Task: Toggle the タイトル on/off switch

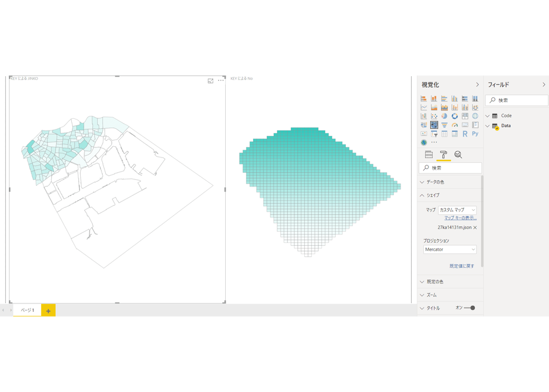Action: [x=469, y=308]
